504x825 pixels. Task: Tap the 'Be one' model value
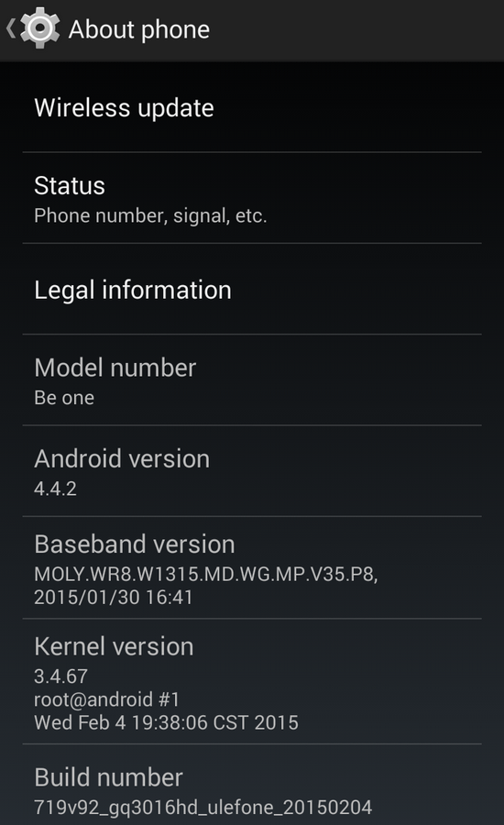(x=64, y=398)
